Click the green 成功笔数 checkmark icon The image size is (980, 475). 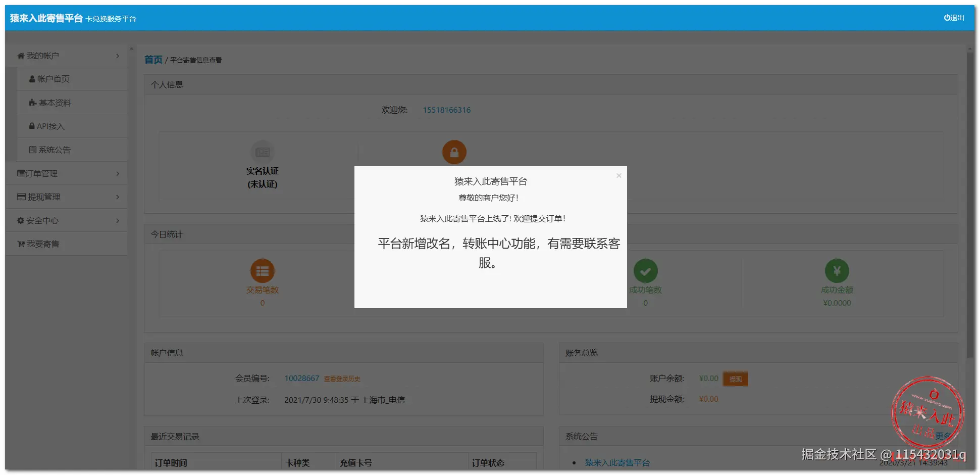click(x=646, y=271)
